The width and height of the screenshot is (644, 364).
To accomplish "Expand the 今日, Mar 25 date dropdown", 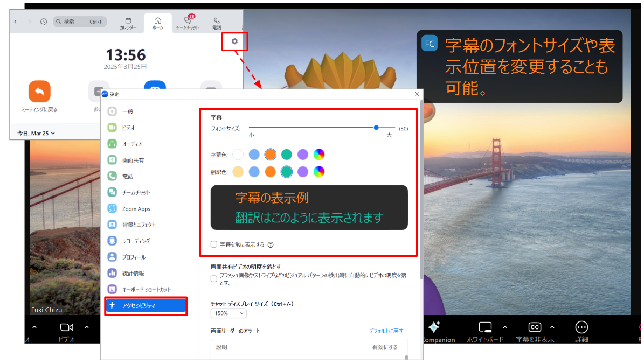I will (36, 133).
